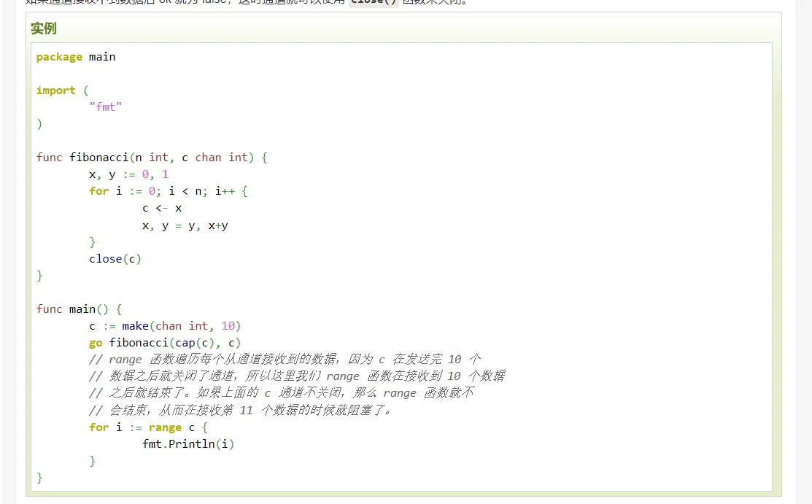Click the last comment line starting with // 会结束
812x504 pixels.
[x=241, y=410]
